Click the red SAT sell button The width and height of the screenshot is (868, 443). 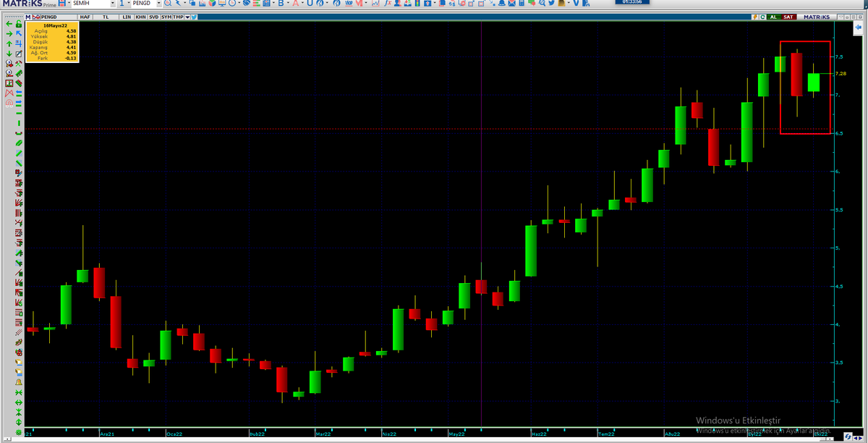click(x=788, y=17)
